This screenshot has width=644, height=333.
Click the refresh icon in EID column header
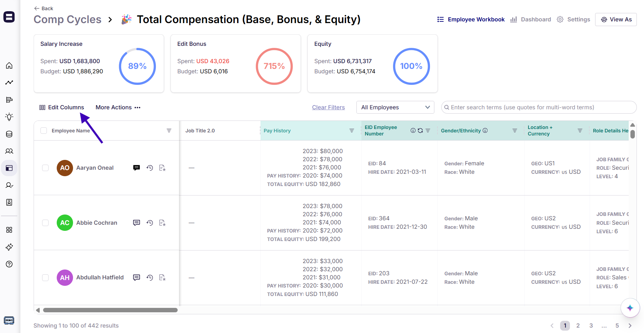420,131
